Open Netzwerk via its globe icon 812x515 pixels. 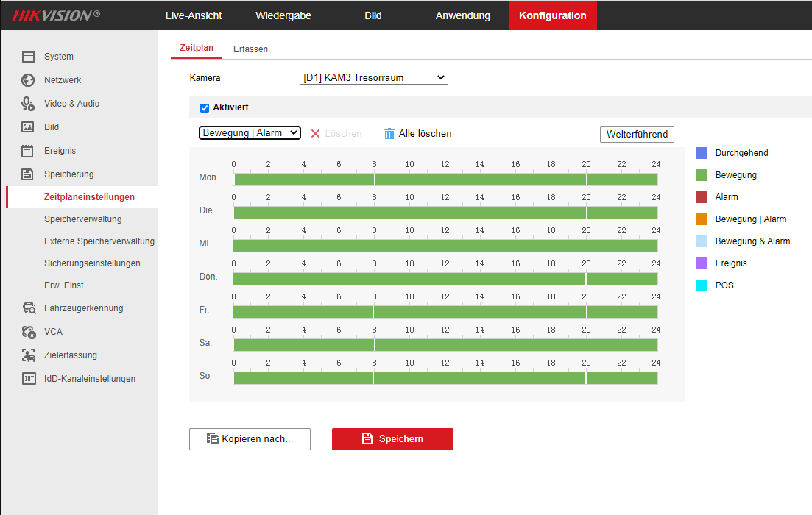coord(28,80)
